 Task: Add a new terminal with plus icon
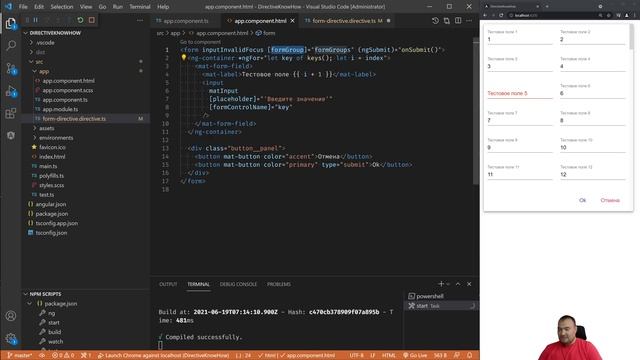[x=441, y=284]
